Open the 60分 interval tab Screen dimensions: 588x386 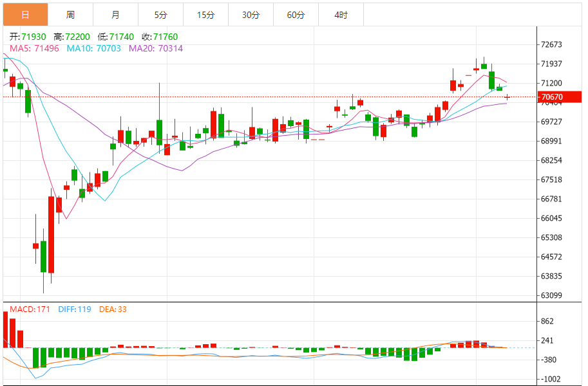coord(296,15)
